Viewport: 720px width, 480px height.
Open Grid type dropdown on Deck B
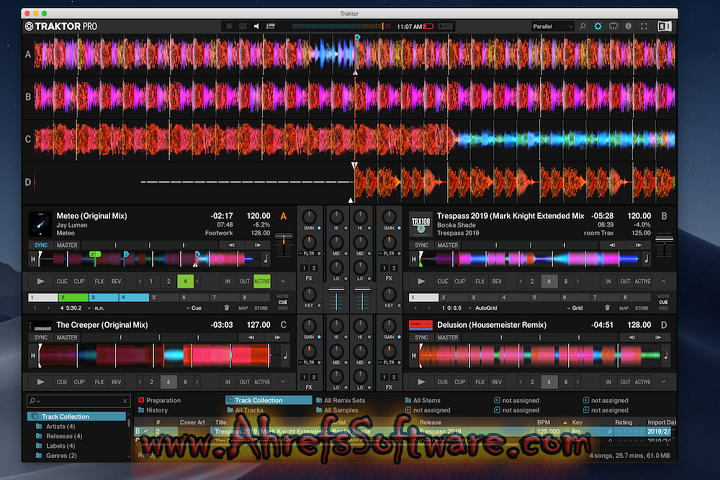coord(574,308)
